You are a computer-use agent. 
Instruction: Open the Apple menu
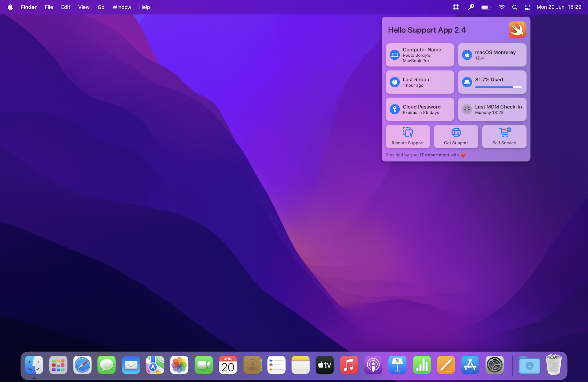(10, 7)
